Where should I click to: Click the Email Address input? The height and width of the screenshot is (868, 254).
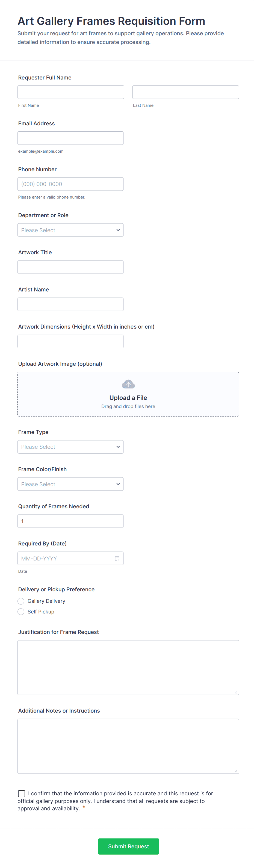[70, 138]
